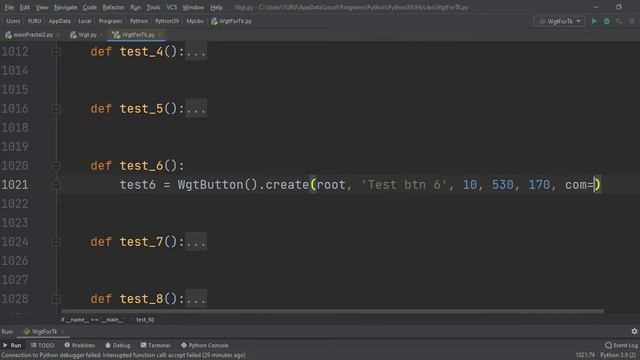This screenshot has width=640, height=360.
Task: Click the folded ellipsis after test_5()
Action: (x=196, y=109)
